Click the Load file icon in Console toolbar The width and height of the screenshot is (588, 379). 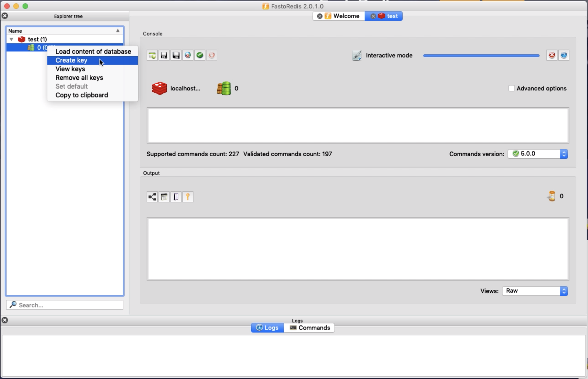152,55
